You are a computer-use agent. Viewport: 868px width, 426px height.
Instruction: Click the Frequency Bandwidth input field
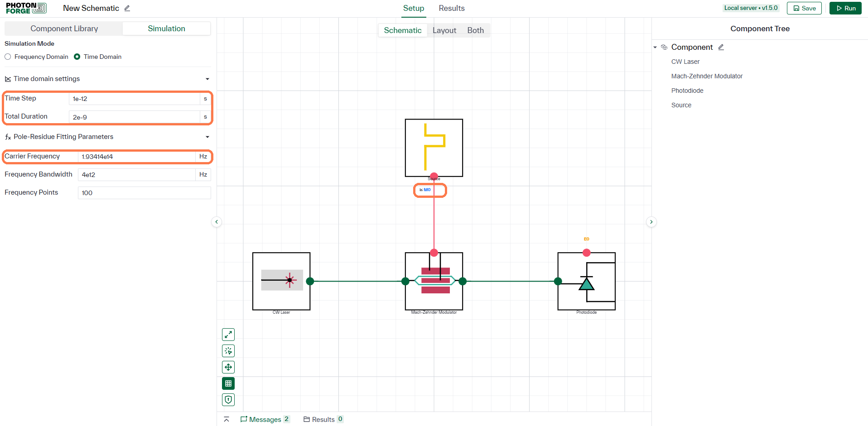point(137,175)
